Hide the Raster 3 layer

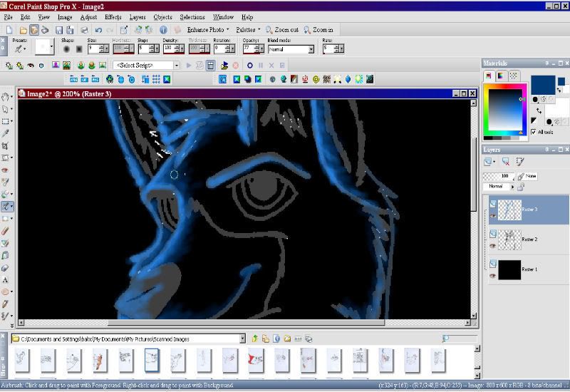[x=492, y=216]
